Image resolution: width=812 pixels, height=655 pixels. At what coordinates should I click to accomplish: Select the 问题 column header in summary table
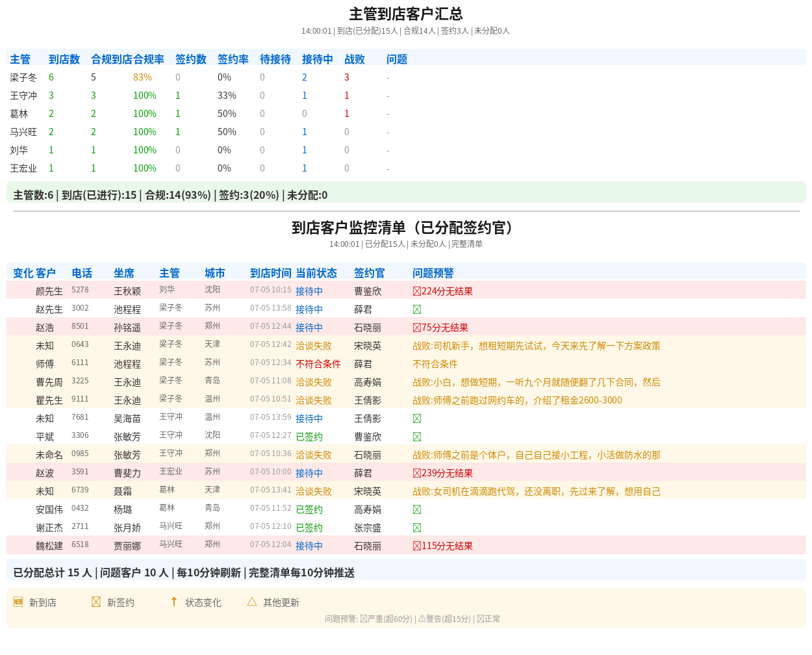pos(397,59)
